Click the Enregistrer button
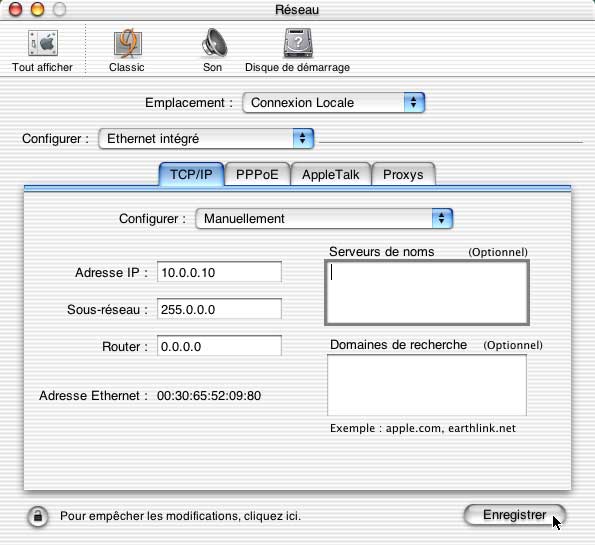The width and height of the screenshot is (595, 545). click(x=515, y=515)
